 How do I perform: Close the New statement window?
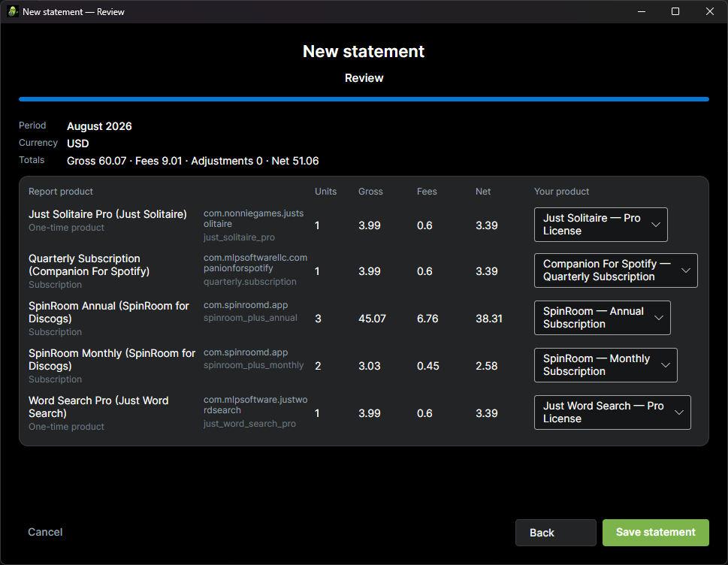(x=710, y=11)
